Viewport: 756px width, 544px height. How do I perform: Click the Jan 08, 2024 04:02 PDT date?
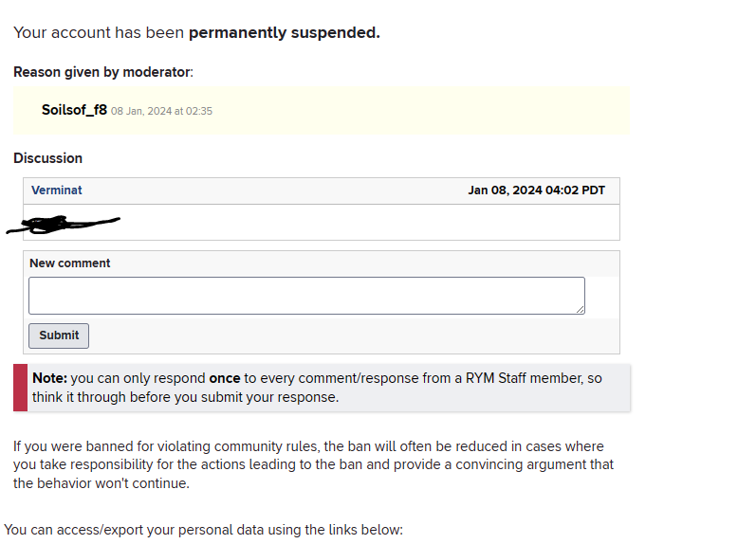(x=536, y=190)
